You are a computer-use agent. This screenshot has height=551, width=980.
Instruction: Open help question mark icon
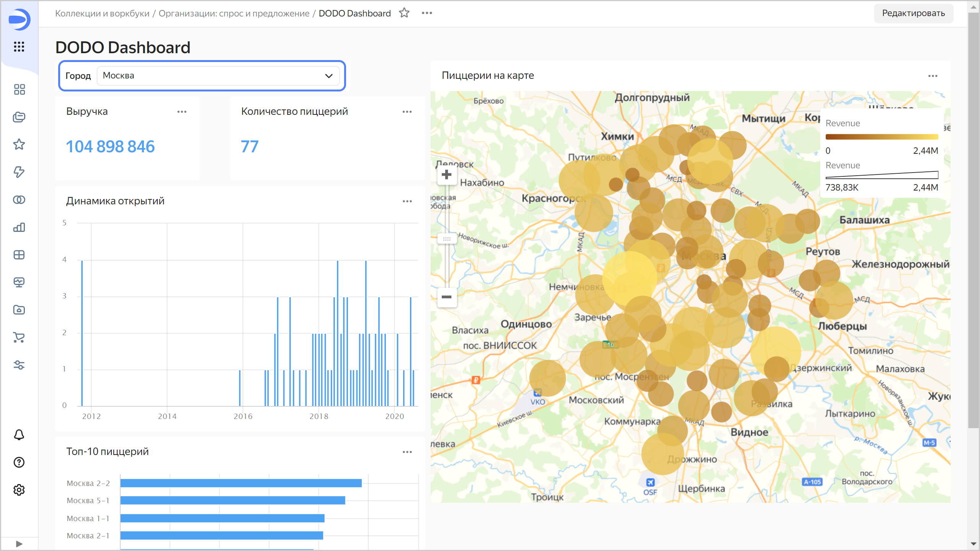click(19, 462)
